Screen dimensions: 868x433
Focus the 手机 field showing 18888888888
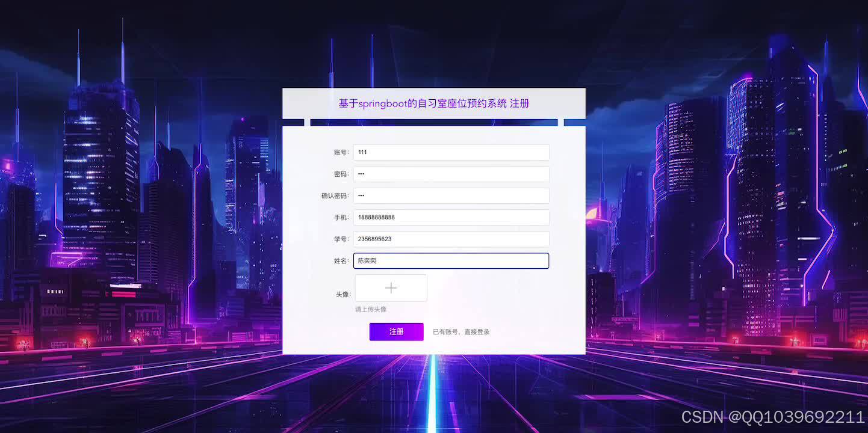(451, 217)
